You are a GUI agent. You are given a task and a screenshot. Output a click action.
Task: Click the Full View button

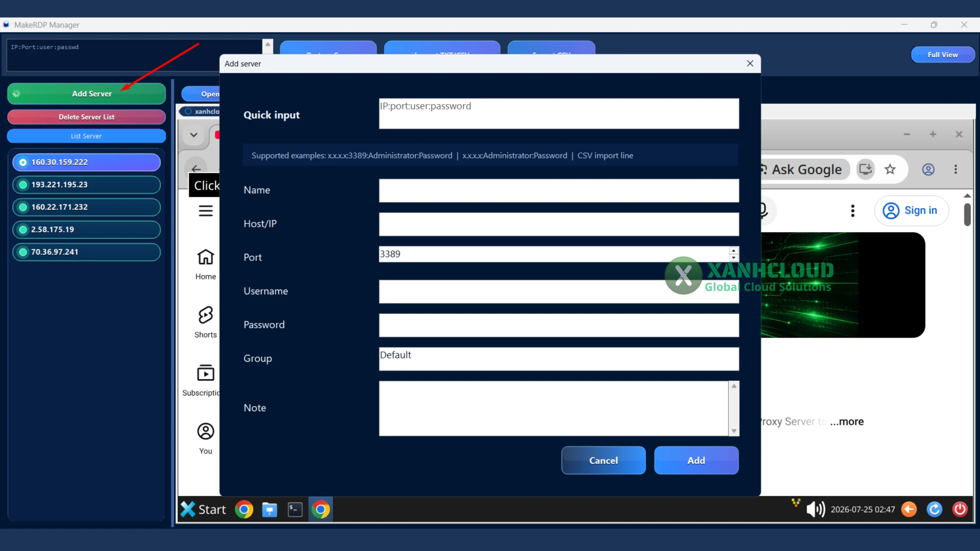[942, 55]
